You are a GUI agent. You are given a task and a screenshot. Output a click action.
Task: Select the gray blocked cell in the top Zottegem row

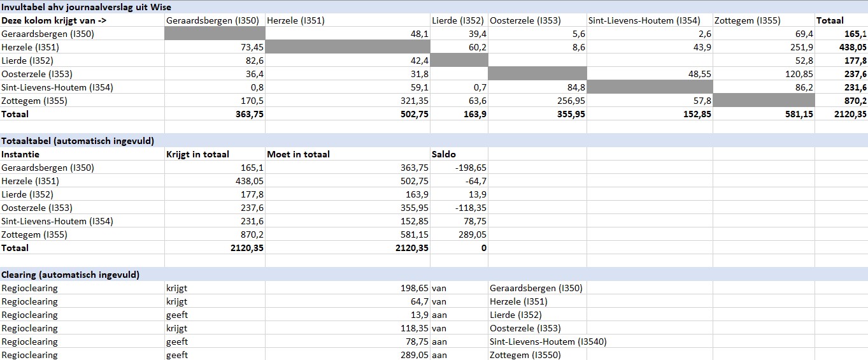pyautogui.click(x=764, y=101)
